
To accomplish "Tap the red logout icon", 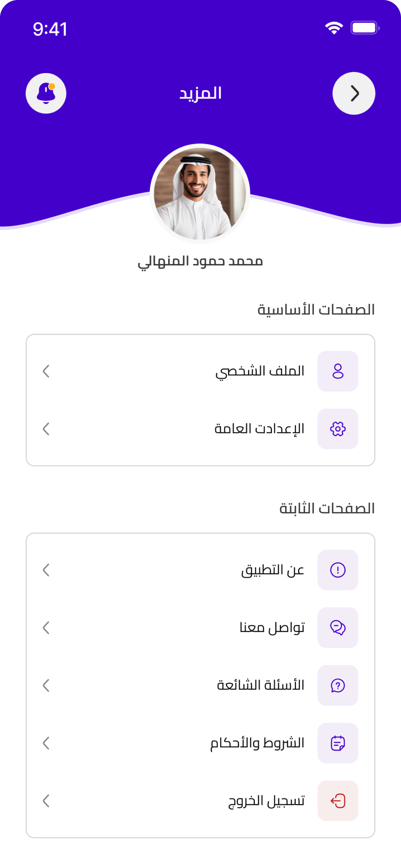I will [338, 801].
